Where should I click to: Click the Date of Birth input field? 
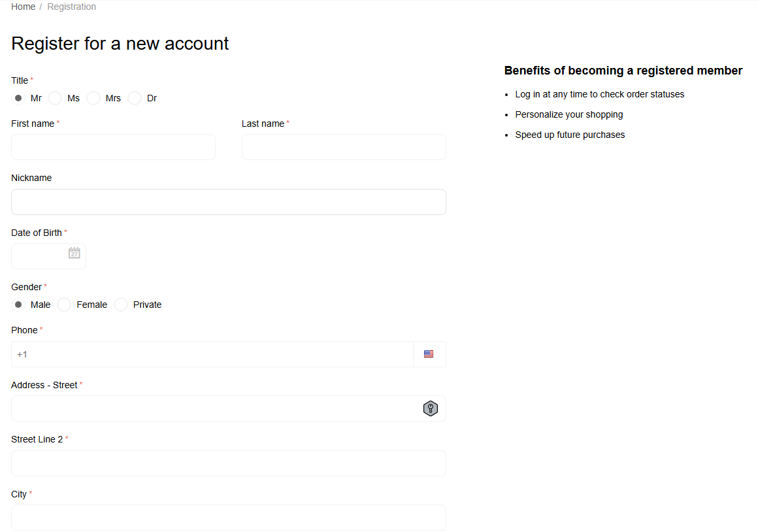39,256
